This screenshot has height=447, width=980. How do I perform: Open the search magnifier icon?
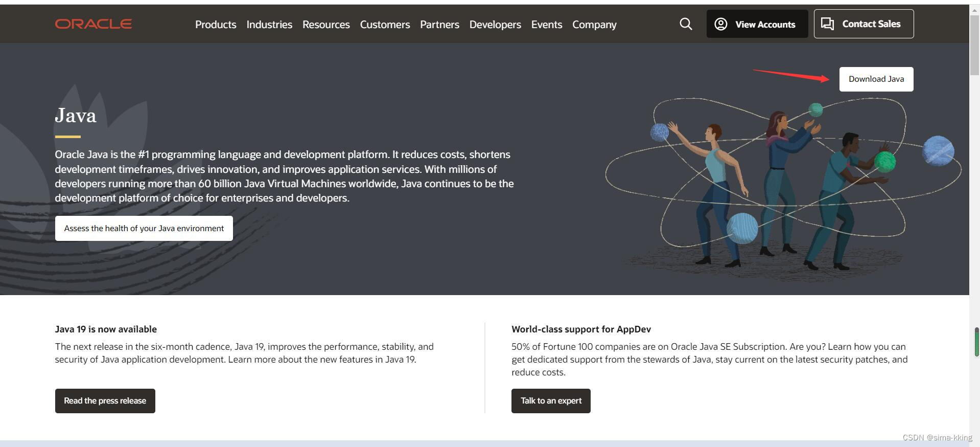686,24
